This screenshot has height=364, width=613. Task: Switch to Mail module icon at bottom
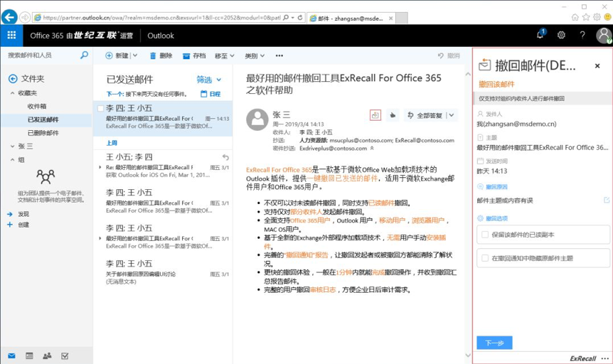tap(11, 355)
